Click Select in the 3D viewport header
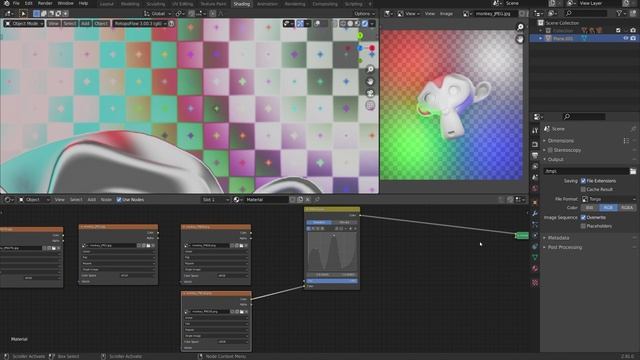This screenshot has height=360, width=640. click(x=69, y=24)
